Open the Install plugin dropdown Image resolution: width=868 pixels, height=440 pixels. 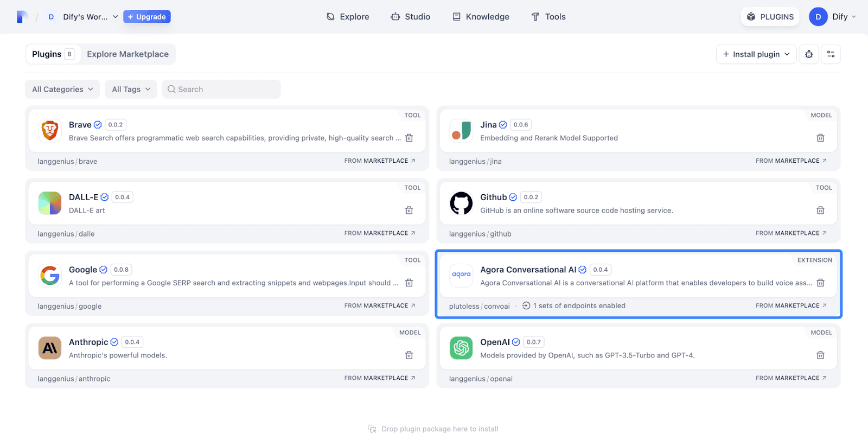(756, 54)
